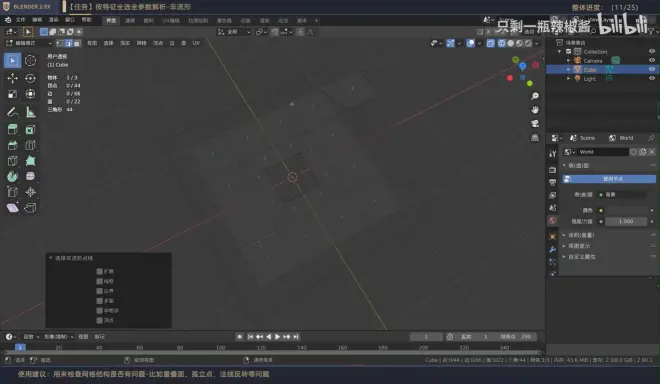
Task: Select the Move tool in the toolbar
Action: pos(12,78)
